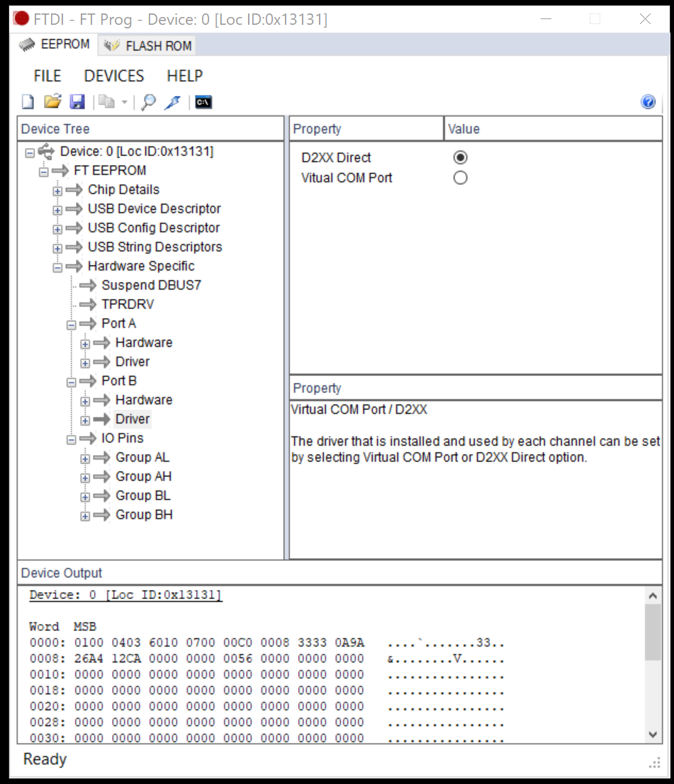Expand the Driver node under Port A
674x784 pixels.
(x=85, y=363)
